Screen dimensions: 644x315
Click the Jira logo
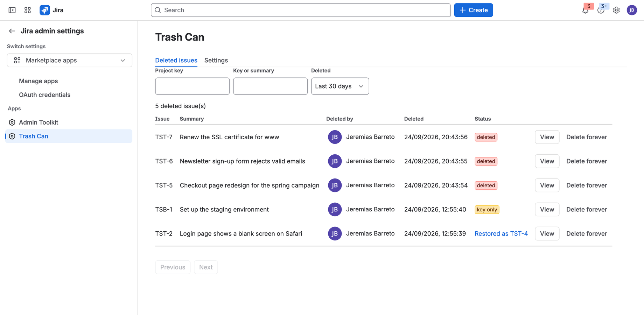pyautogui.click(x=51, y=10)
